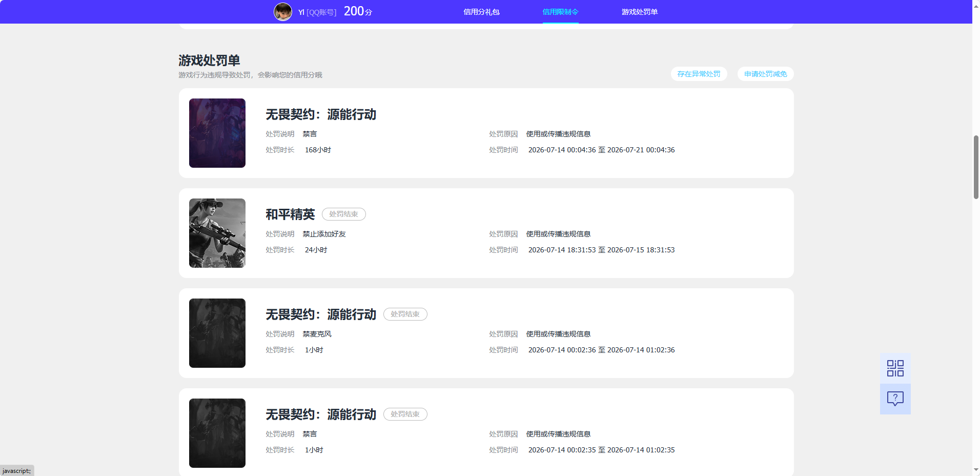Click the 168小时 duration value
Viewport: 980px width, 476px height.
click(x=318, y=150)
